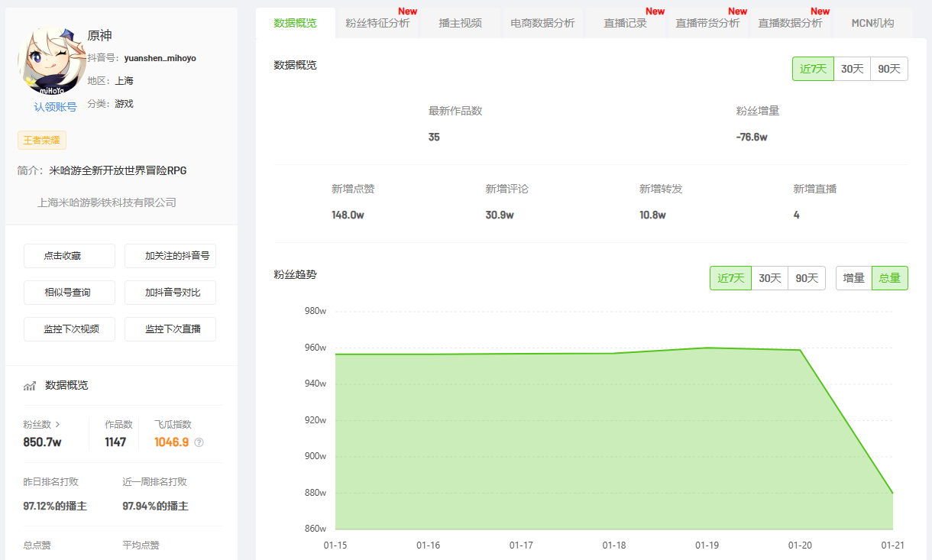
Task: Go to the 直播带货分析 tab
Action: pos(707,23)
